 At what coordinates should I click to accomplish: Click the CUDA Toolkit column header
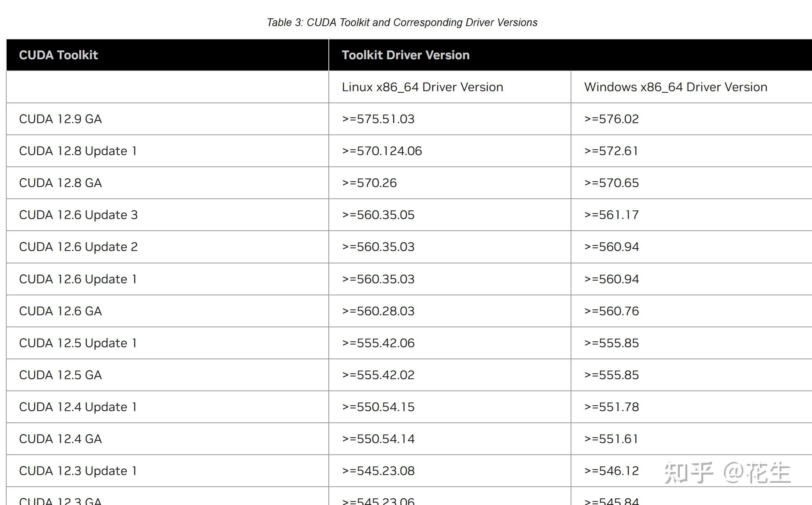59,55
